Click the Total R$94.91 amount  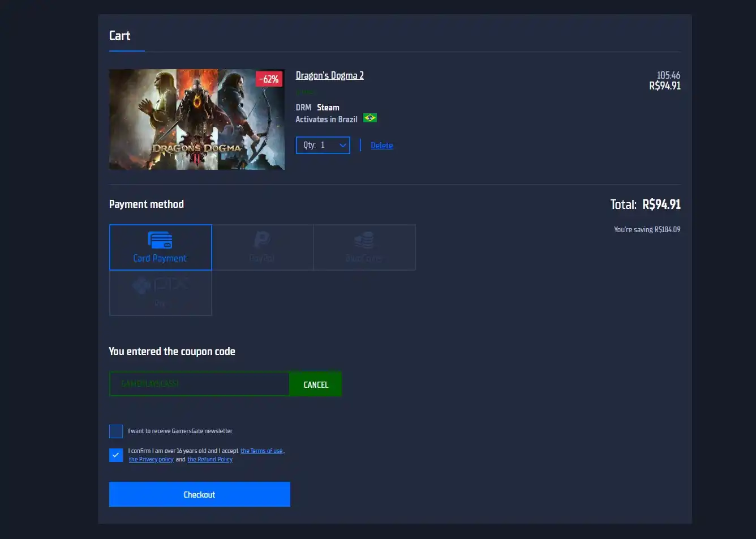[x=661, y=204]
